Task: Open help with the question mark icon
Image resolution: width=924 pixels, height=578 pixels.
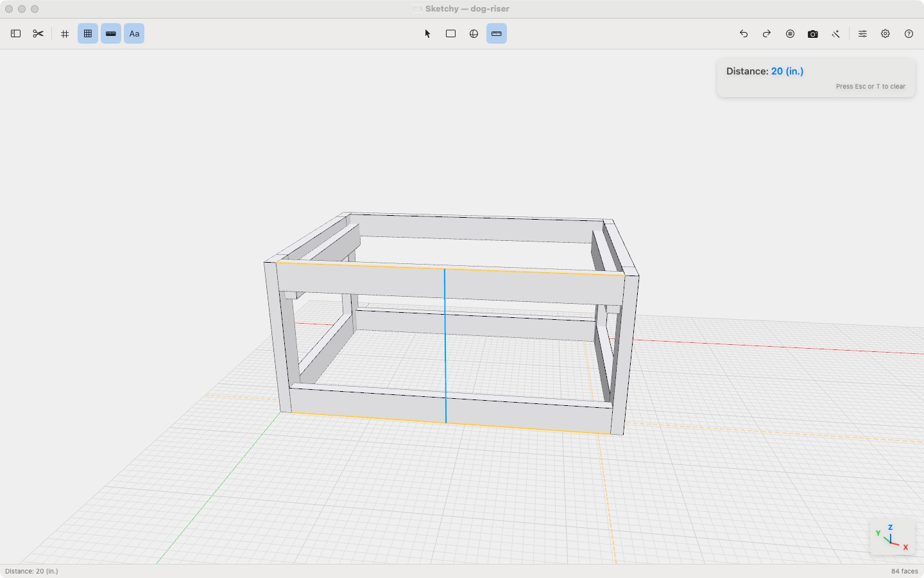Action: [909, 34]
